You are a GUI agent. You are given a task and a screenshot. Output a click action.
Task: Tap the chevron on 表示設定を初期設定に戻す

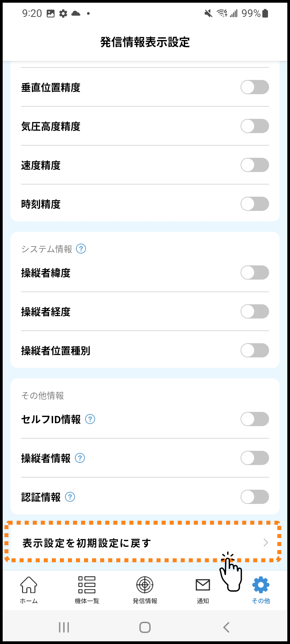pyautogui.click(x=266, y=543)
